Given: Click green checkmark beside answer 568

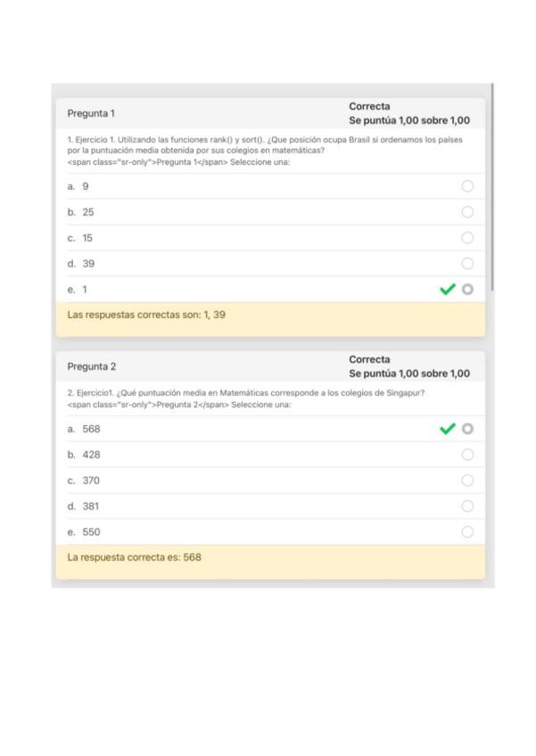Looking at the screenshot, I should pyautogui.click(x=448, y=429).
